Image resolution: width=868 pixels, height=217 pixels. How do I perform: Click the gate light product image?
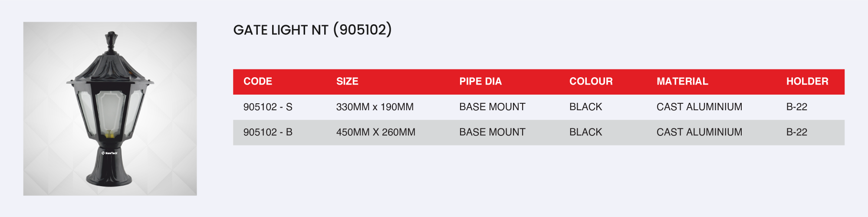pyautogui.click(x=110, y=108)
